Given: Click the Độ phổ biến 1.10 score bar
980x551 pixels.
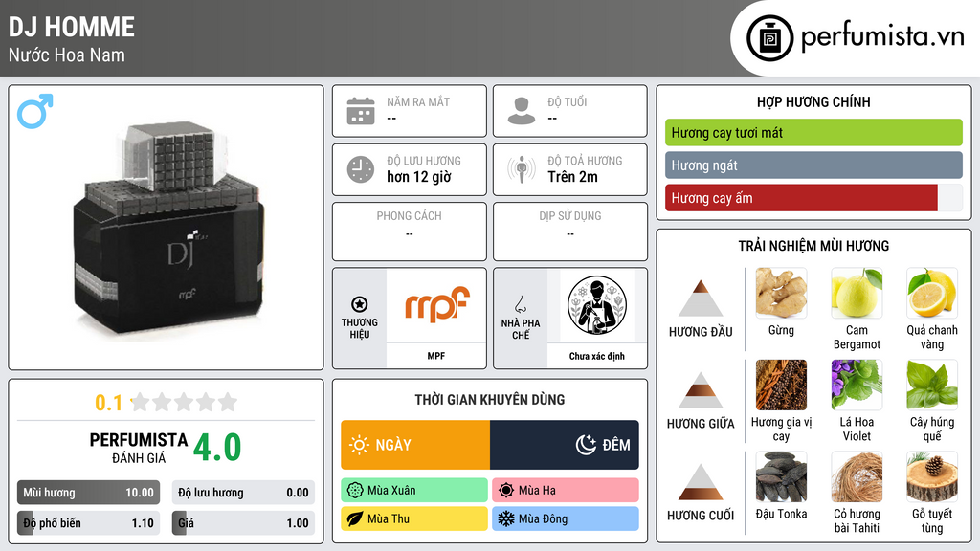Looking at the screenshot, I should coord(88,523).
